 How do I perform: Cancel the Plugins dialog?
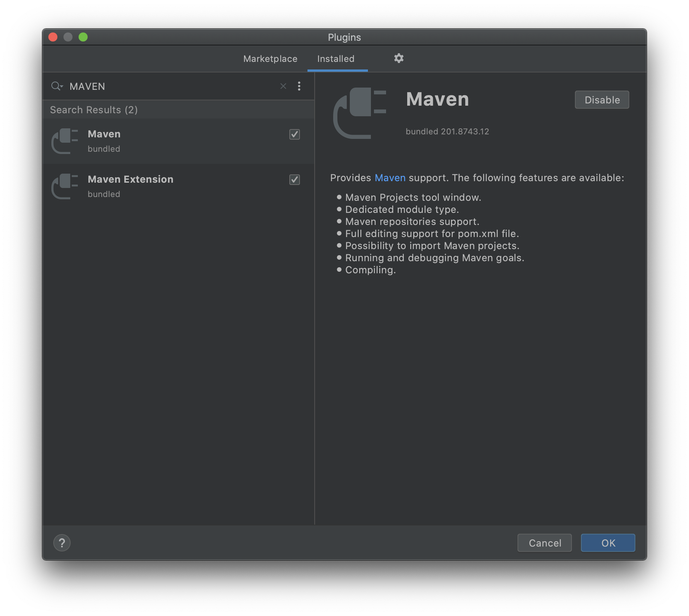point(544,543)
